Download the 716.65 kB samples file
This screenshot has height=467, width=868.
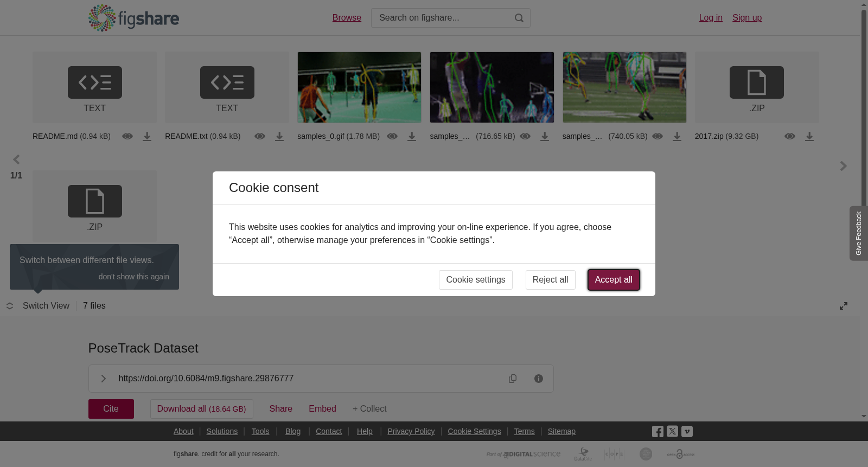(545, 137)
